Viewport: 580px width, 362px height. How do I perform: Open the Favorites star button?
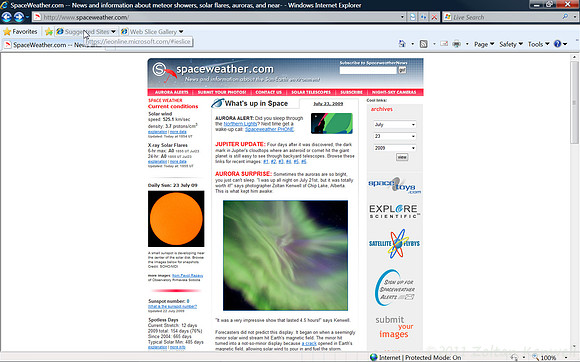point(20,32)
